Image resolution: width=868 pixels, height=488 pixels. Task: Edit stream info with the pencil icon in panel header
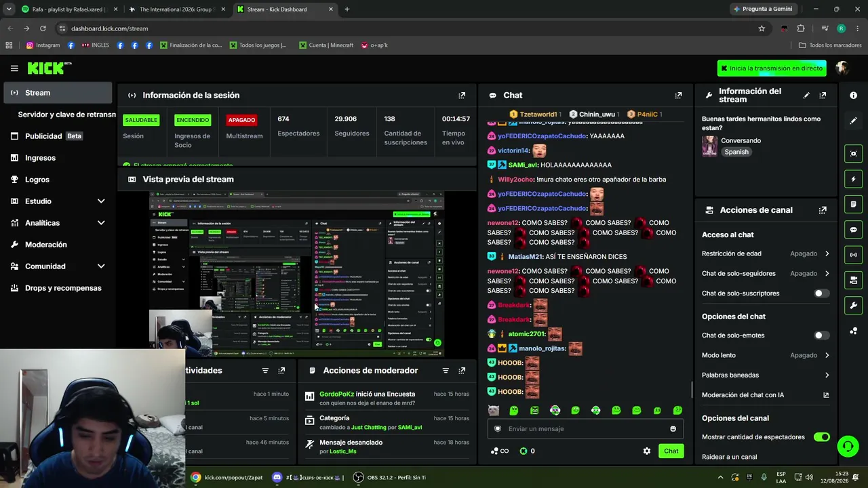806,96
